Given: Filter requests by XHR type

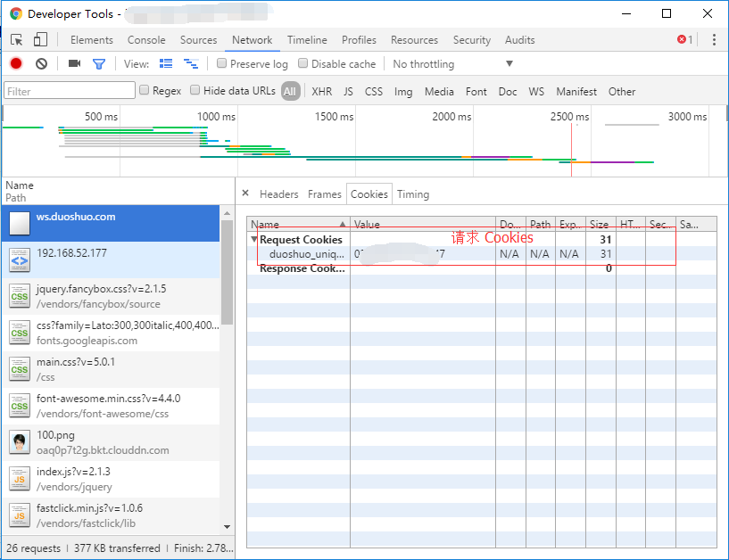Looking at the screenshot, I should tap(322, 92).
